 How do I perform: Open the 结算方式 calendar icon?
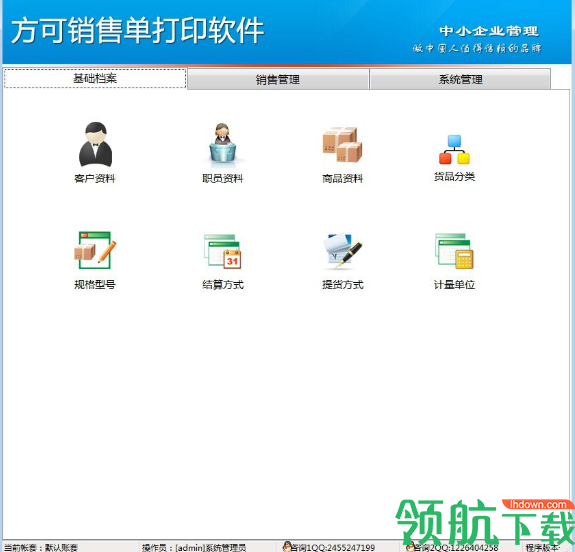[x=223, y=252]
